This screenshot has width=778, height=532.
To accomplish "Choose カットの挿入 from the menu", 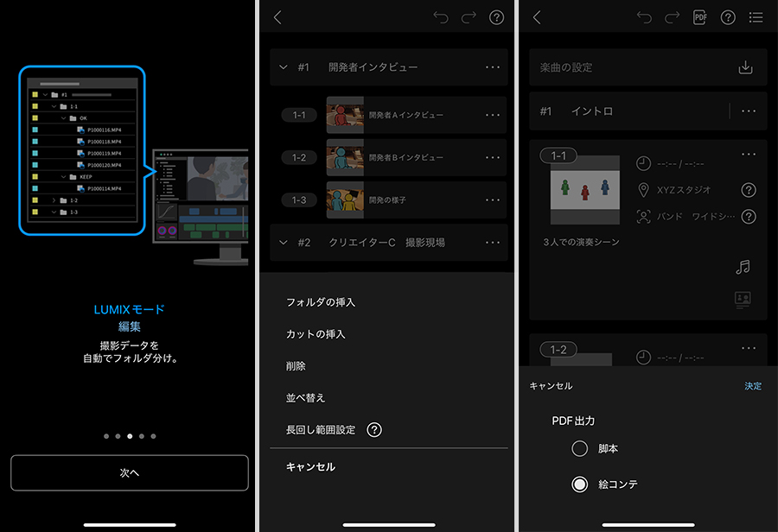I will [x=316, y=334].
